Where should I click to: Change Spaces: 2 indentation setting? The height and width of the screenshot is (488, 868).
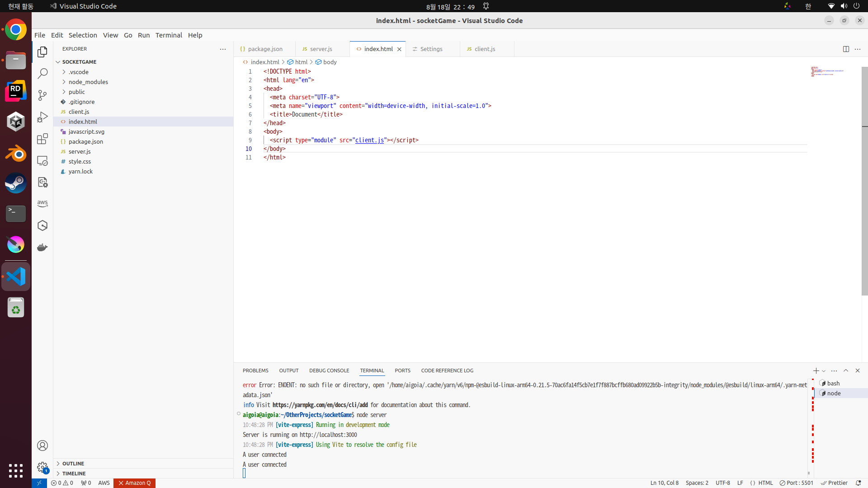[697, 483]
